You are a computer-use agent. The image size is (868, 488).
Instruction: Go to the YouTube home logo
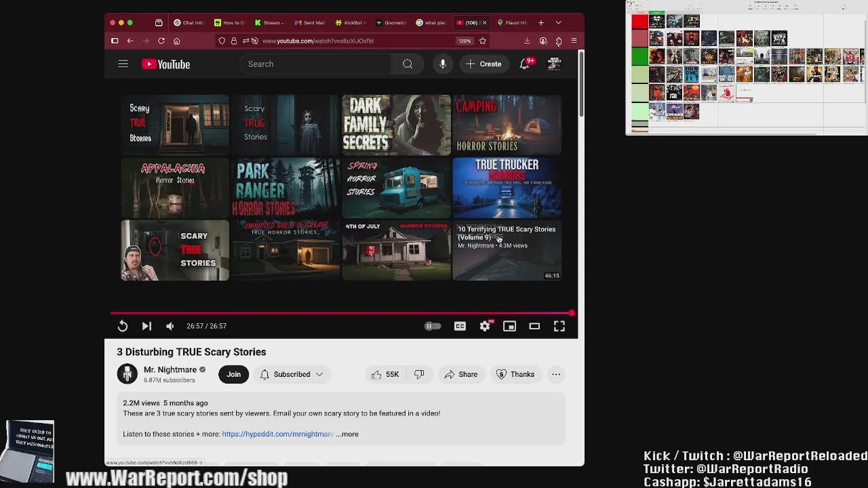(165, 64)
